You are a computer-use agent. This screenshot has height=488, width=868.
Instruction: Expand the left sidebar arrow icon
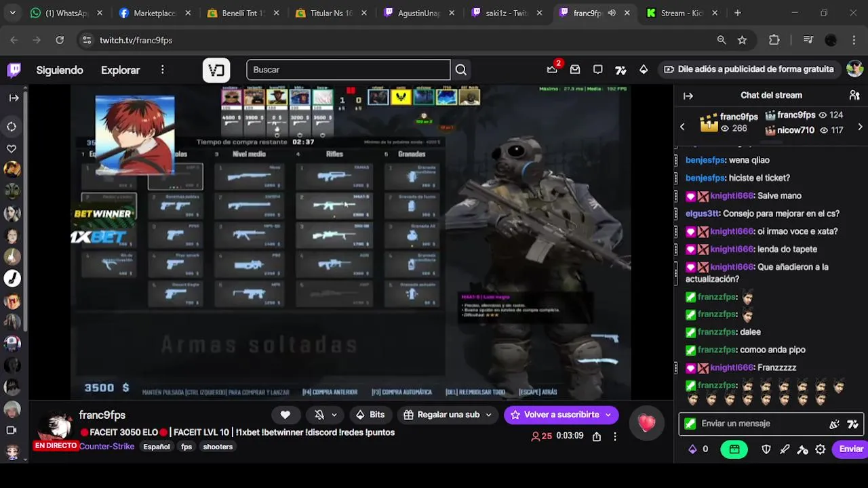click(14, 98)
